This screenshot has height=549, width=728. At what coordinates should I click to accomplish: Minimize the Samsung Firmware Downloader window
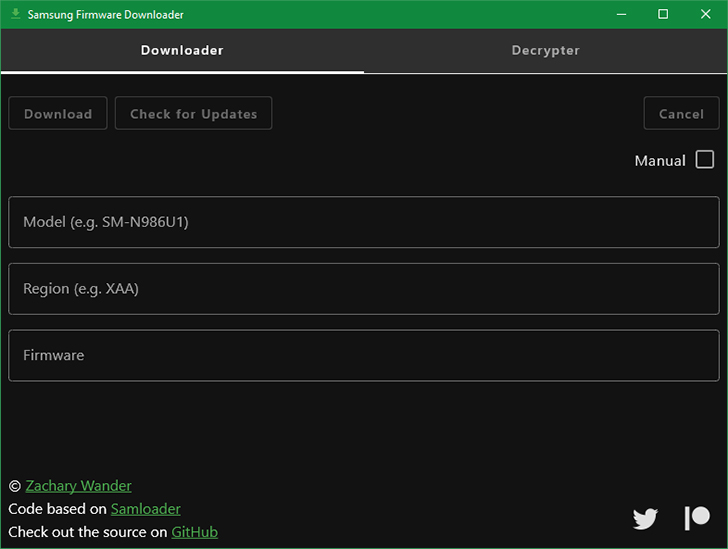click(x=621, y=14)
